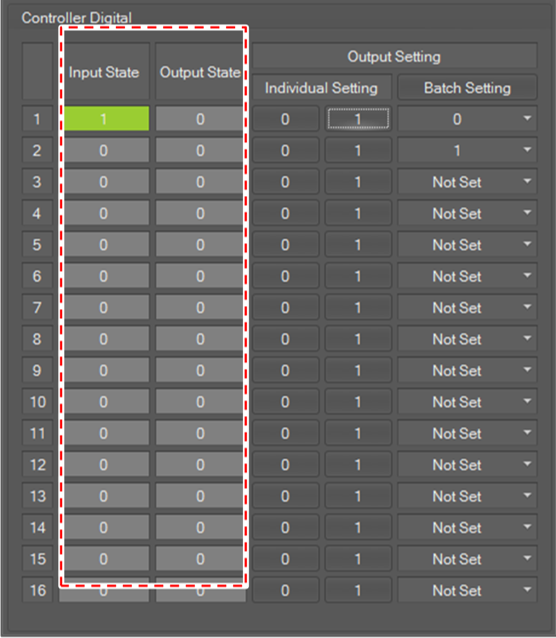The image size is (556, 638).
Task: Select Output State cell for row 4
Action: tap(199, 213)
